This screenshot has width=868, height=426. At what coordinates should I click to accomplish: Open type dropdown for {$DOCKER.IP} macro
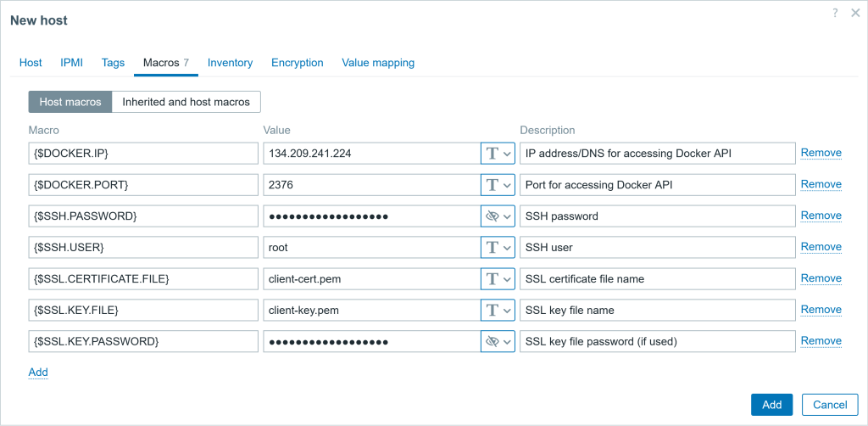pyautogui.click(x=498, y=154)
